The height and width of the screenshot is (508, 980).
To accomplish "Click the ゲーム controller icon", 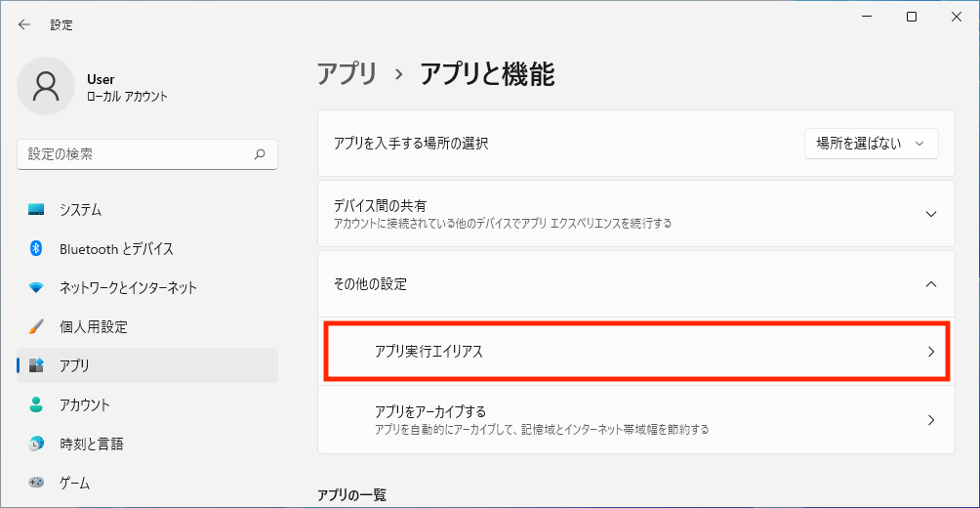I will [x=36, y=483].
